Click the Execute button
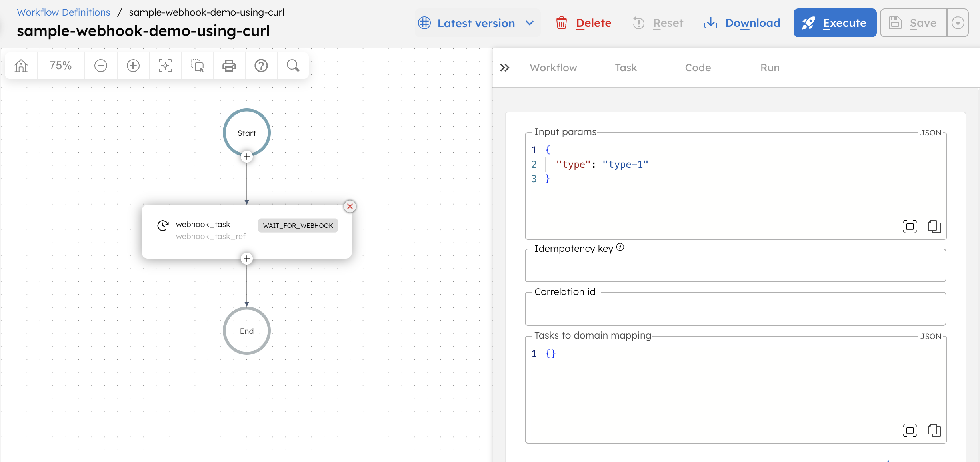This screenshot has height=462, width=980. point(835,23)
